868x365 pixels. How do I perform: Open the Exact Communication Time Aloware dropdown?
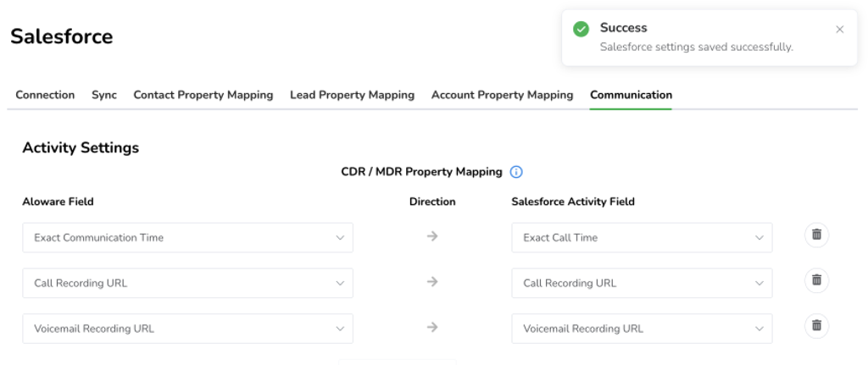click(x=187, y=238)
